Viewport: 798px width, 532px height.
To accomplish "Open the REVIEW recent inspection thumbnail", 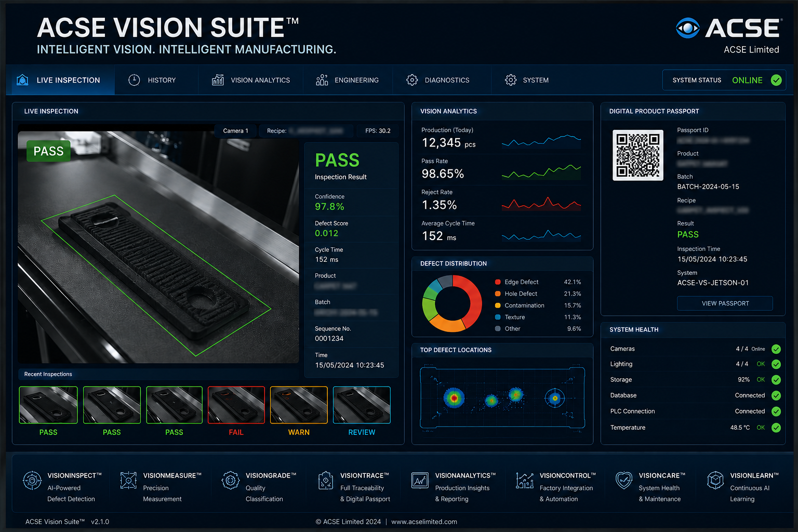I will coord(362,405).
